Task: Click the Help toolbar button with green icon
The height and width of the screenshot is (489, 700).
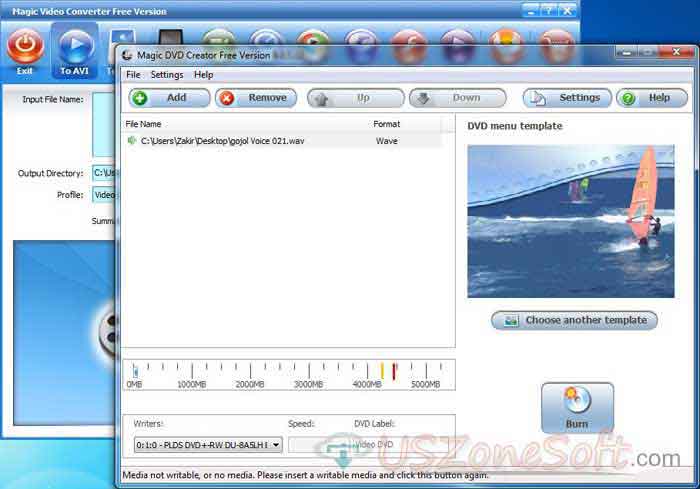Action: tap(652, 98)
